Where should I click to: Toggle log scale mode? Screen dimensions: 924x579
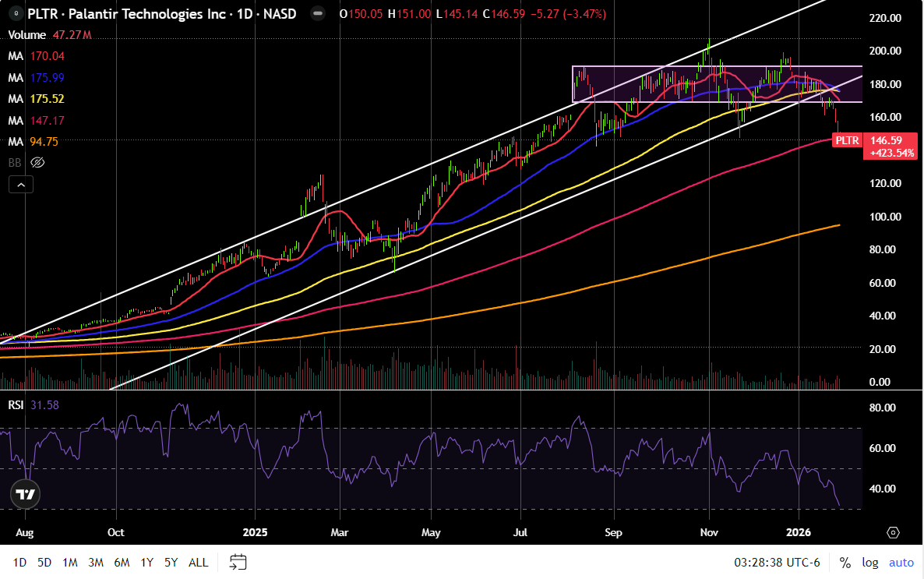click(869, 563)
